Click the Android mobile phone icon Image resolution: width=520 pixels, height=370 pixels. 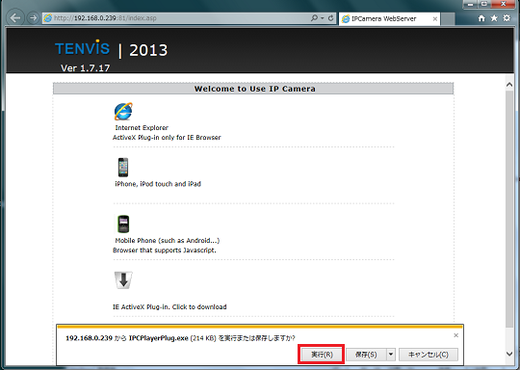coord(123,224)
